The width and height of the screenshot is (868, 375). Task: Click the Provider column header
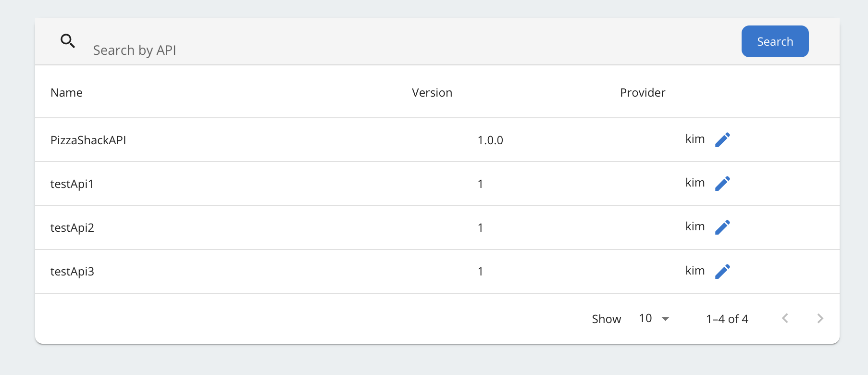[x=642, y=92]
